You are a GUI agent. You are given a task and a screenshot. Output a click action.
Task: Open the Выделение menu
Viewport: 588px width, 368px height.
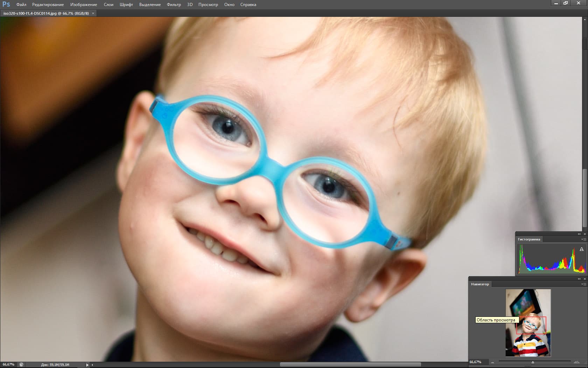(x=150, y=5)
